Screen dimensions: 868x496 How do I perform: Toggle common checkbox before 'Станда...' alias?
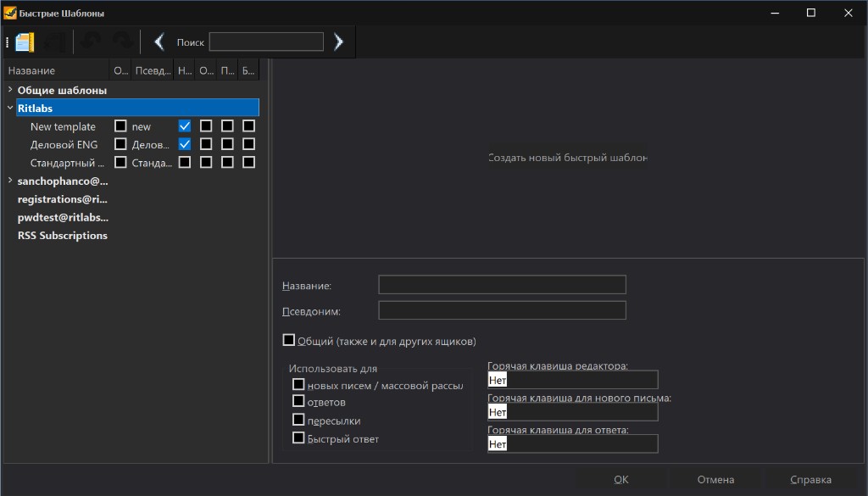(x=120, y=162)
